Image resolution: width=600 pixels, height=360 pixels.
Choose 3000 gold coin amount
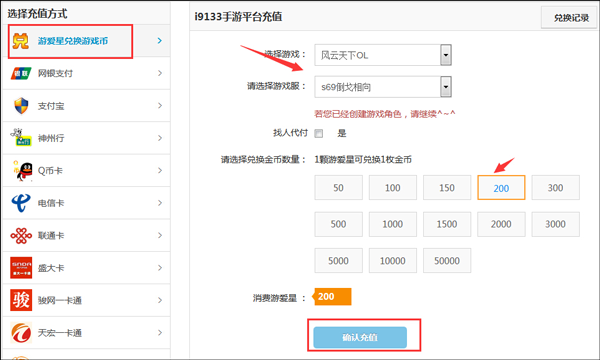pyautogui.click(x=555, y=224)
